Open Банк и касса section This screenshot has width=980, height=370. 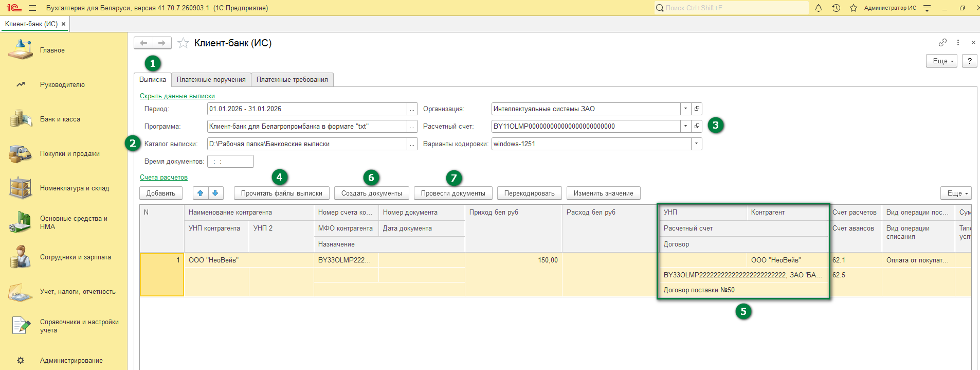tap(60, 119)
